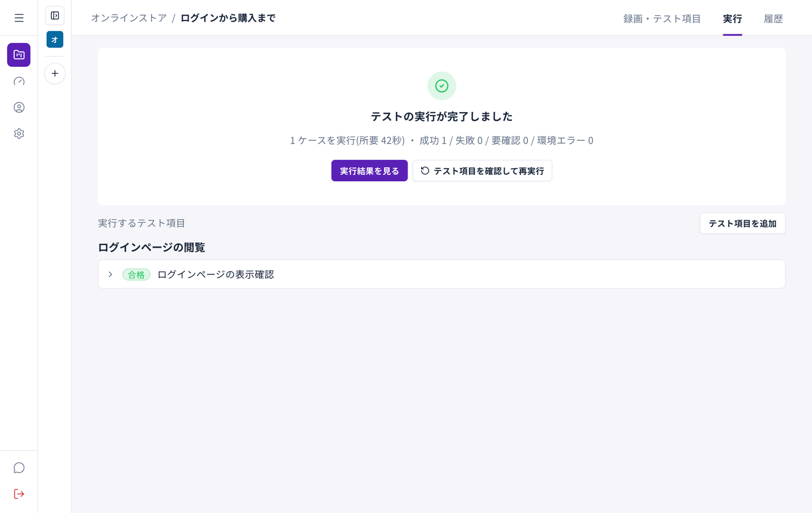Click the ログインページの閲覧 section heading

[152, 248]
